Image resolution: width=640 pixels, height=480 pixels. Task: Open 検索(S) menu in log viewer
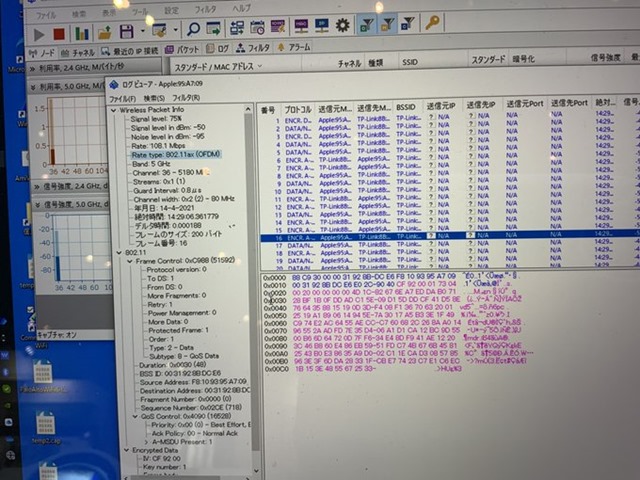154,98
